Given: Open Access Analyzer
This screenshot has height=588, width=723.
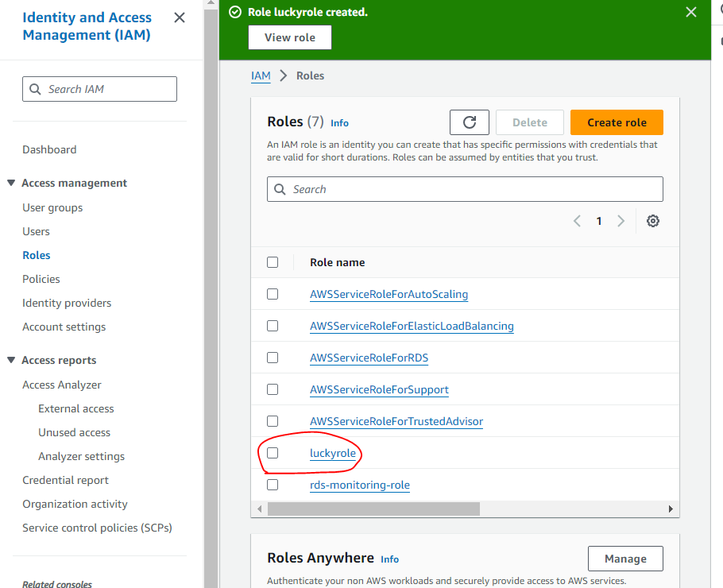Looking at the screenshot, I should (62, 385).
